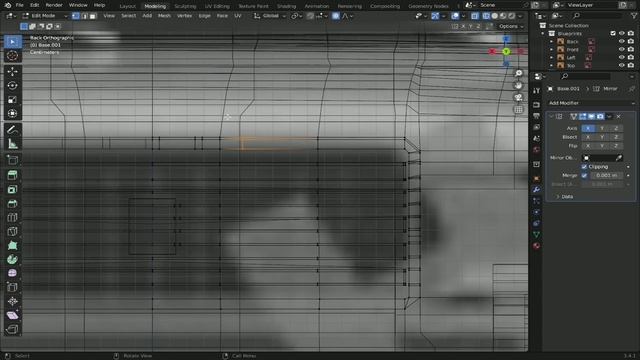Open the File menu
640x360 pixels.
click(x=19, y=5)
